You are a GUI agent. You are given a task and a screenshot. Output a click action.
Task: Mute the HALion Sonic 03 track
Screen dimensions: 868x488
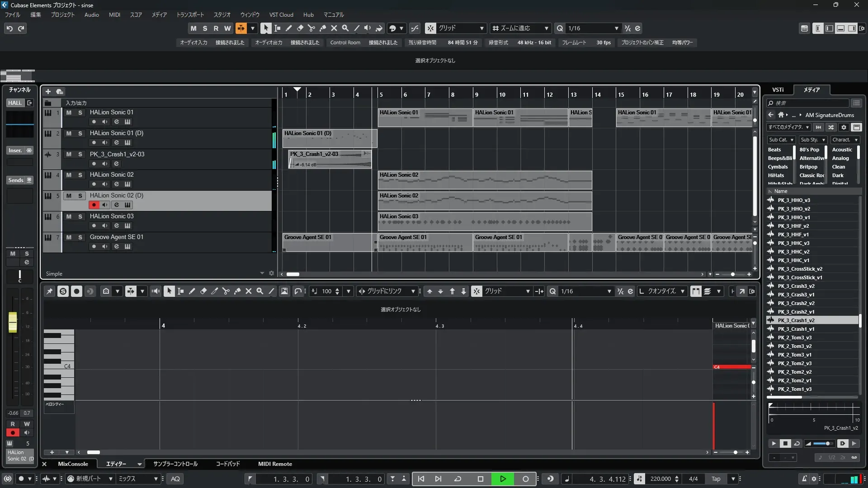tap(69, 216)
